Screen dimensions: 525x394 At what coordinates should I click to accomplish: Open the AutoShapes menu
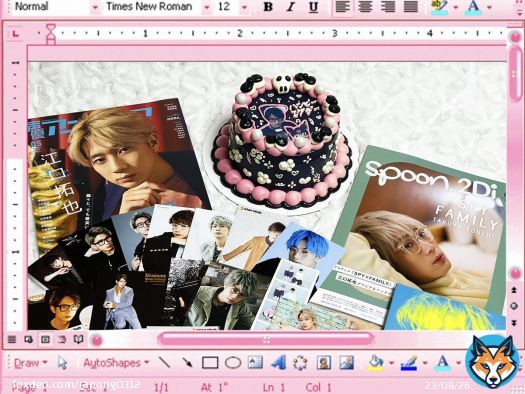116,363
